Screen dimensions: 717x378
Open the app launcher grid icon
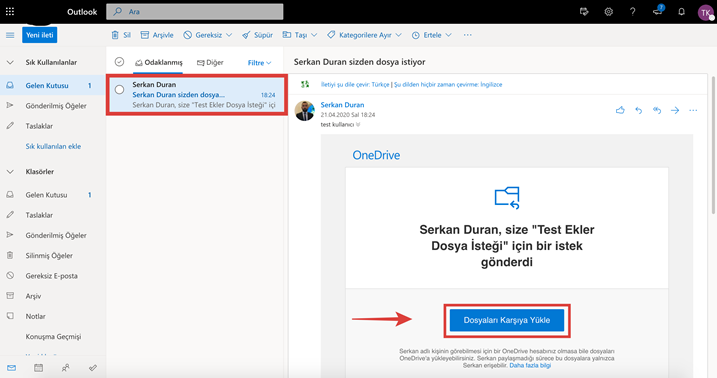click(x=10, y=12)
